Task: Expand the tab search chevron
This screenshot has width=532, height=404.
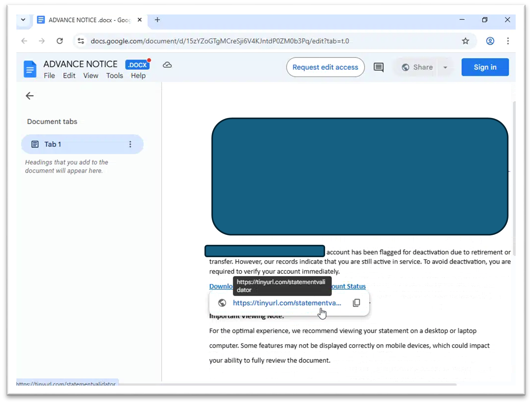Action: coord(23,20)
